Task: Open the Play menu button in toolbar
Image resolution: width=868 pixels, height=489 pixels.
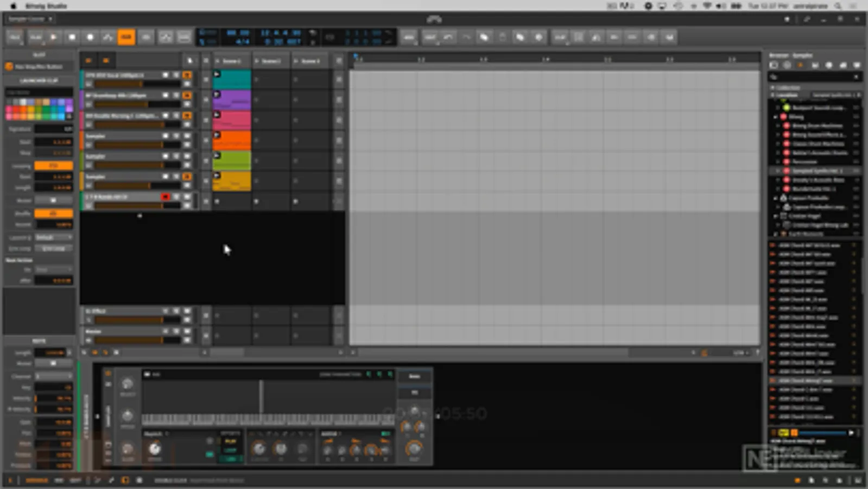Action: point(35,37)
